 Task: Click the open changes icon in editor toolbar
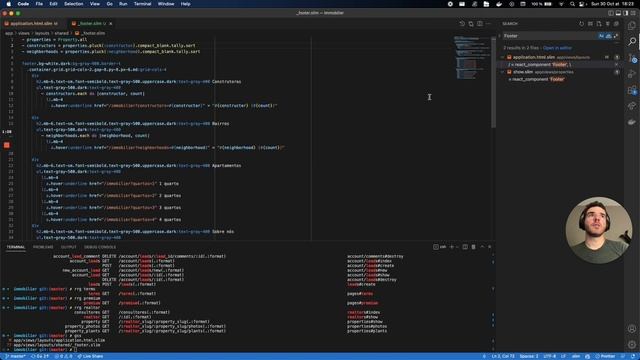[x=471, y=24]
